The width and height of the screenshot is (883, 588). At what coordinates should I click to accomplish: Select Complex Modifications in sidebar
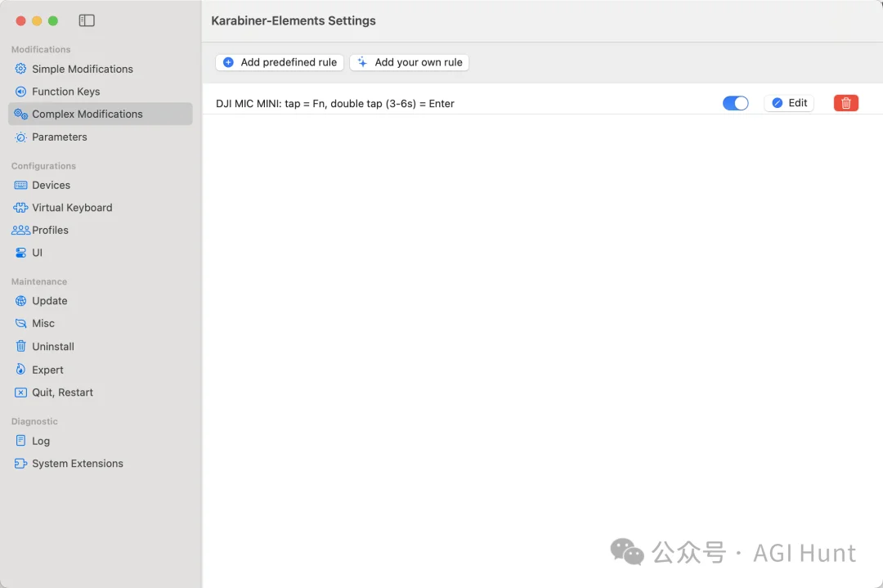click(87, 114)
